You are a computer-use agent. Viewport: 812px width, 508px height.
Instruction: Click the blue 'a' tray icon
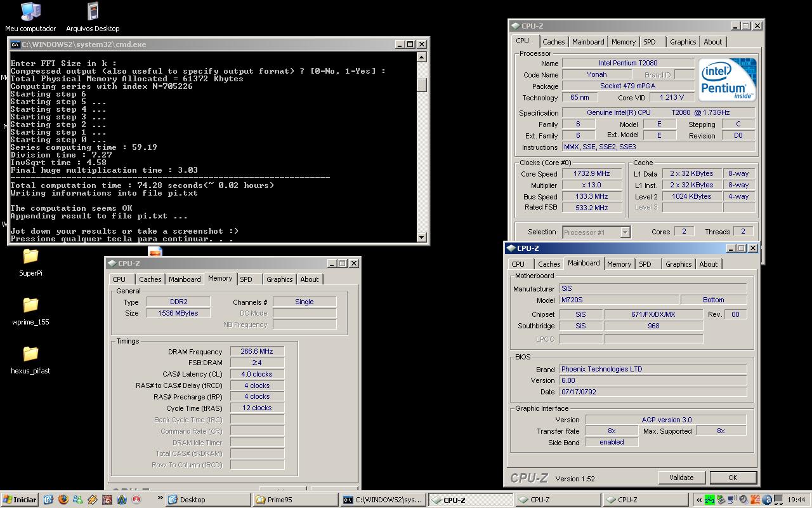[x=767, y=500]
